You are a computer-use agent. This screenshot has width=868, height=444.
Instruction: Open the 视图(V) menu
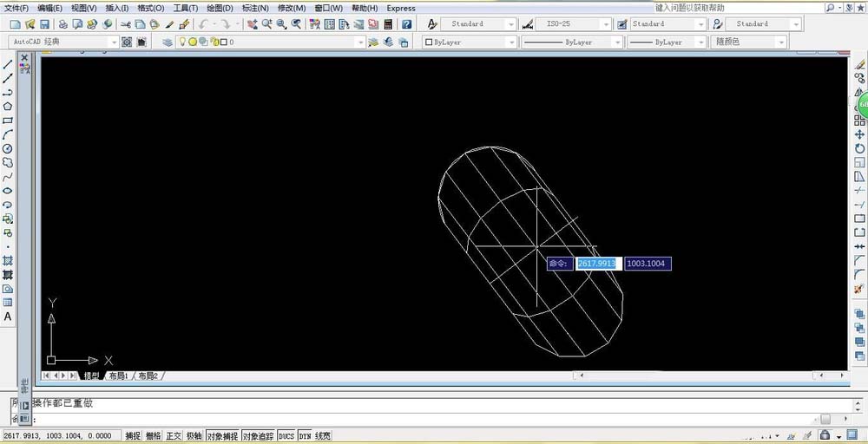click(84, 9)
